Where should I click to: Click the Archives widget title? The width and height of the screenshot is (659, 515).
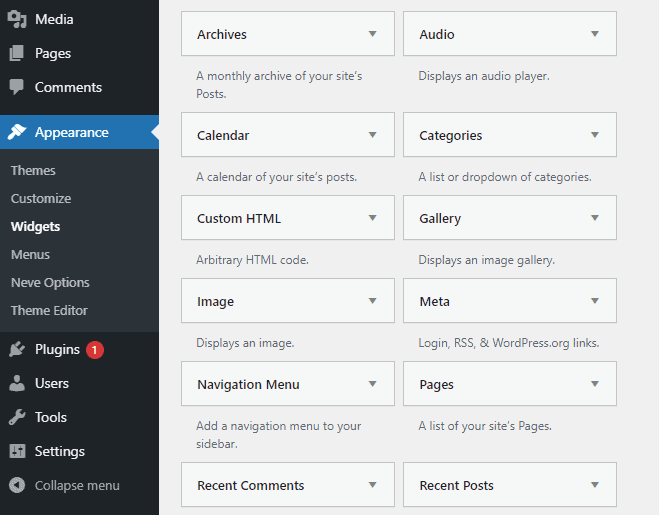(222, 34)
